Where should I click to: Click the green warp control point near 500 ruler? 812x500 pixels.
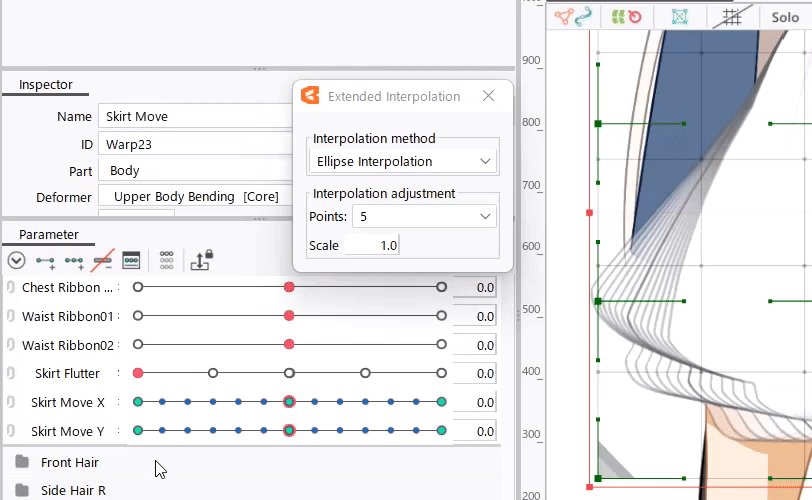coord(598,301)
